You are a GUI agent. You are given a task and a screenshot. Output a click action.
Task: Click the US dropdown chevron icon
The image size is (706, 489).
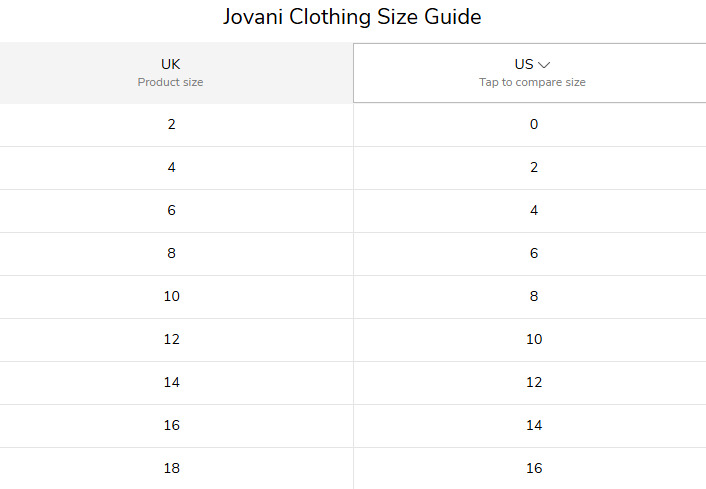point(544,65)
